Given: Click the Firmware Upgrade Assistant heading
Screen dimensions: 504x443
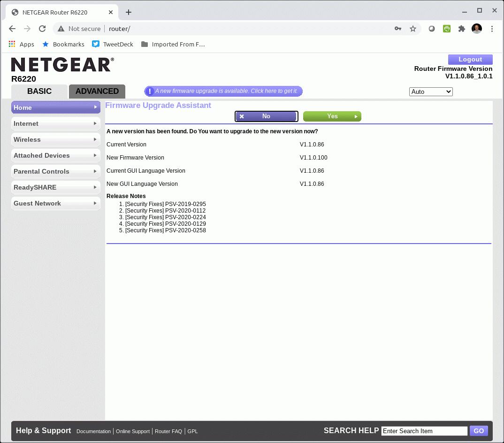Looking at the screenshot, I should (158, 106).
